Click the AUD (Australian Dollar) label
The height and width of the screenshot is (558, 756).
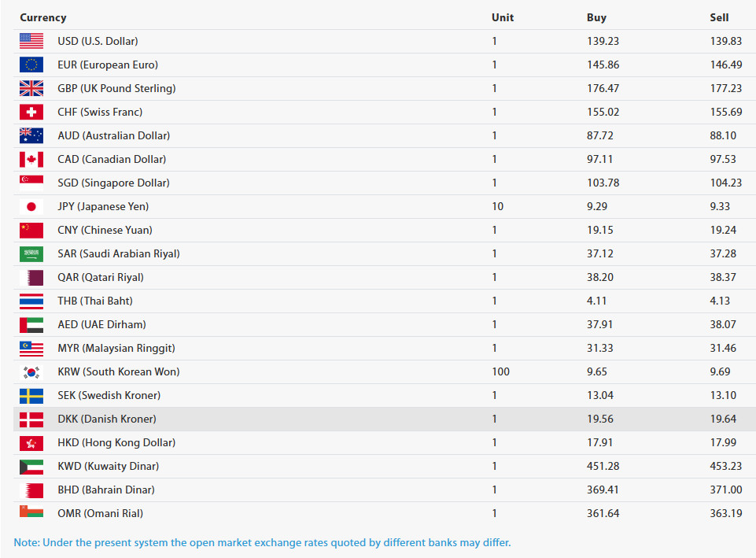[x=113, y=135]
